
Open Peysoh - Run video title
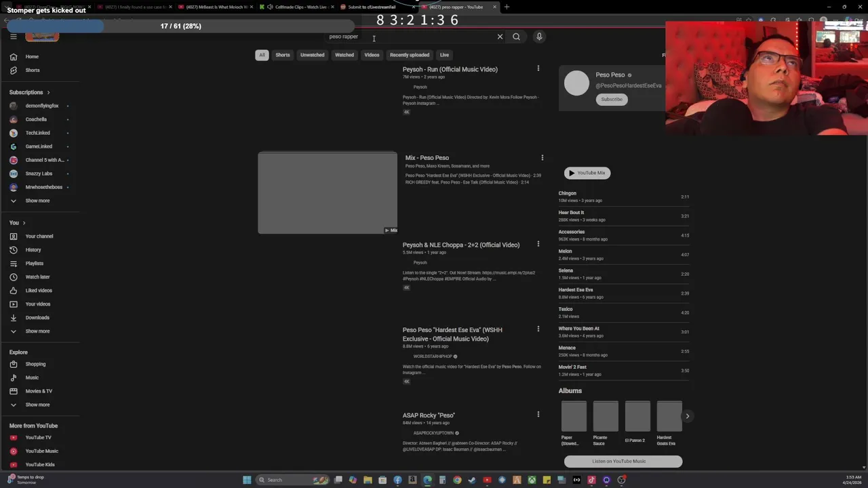[450, 69]
